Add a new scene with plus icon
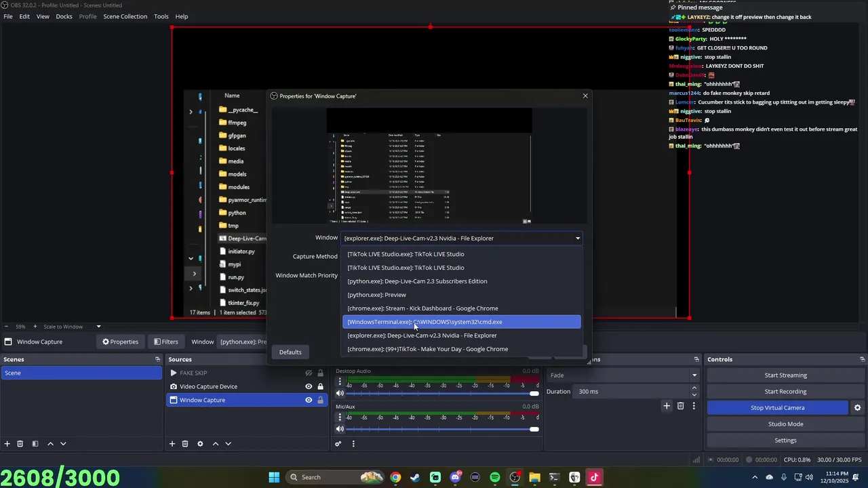 7,444
